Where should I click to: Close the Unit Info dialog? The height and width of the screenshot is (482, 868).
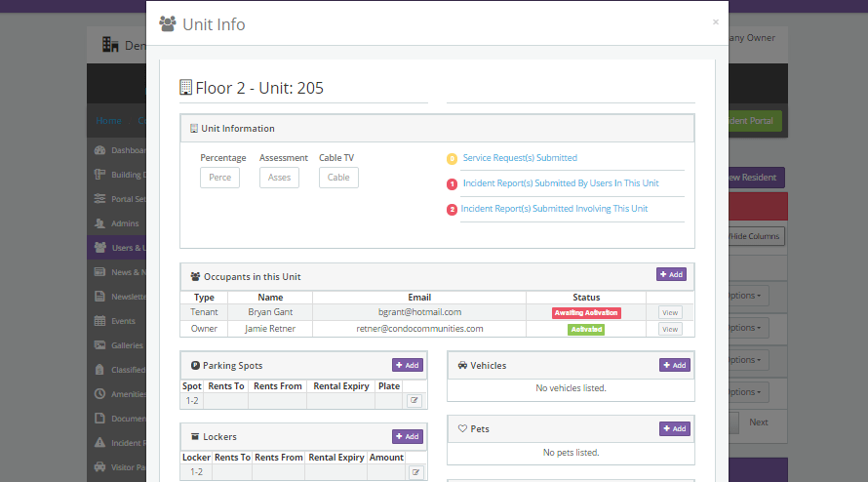click(x=715, y=21)
